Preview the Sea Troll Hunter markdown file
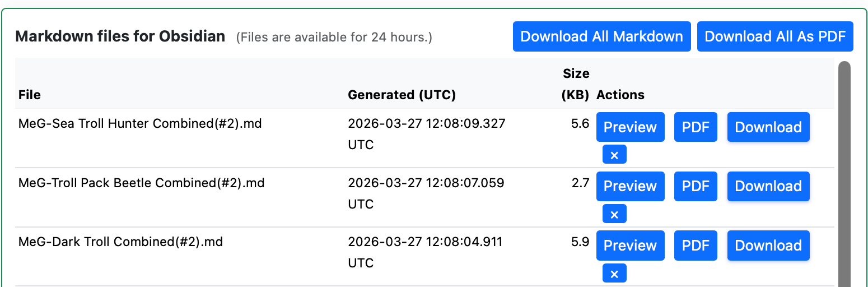The image size is (868, 287). tap(630, 127)
